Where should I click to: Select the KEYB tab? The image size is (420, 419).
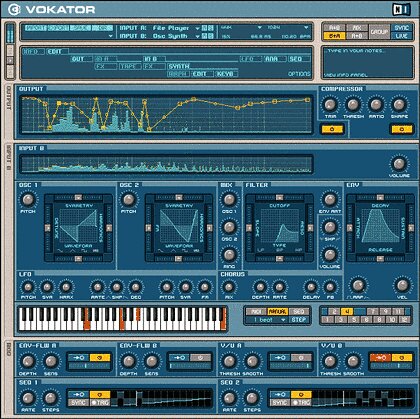[x=226, y=74]
